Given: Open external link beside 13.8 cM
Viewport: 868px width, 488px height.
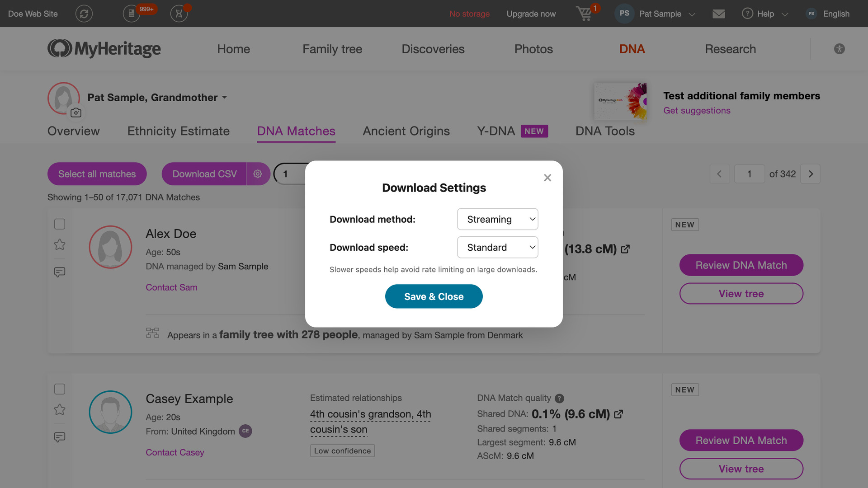Looking at the screenshot, I should pos(626,249).
